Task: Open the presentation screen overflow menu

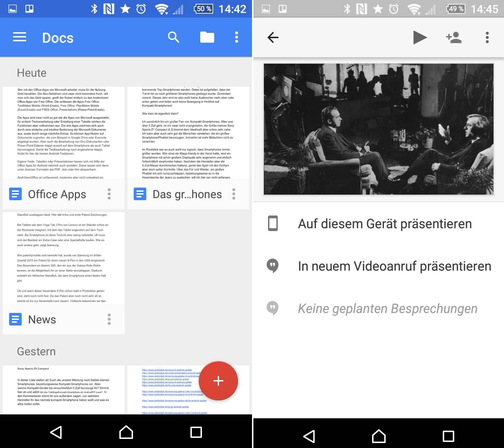Action: (486, 37)
